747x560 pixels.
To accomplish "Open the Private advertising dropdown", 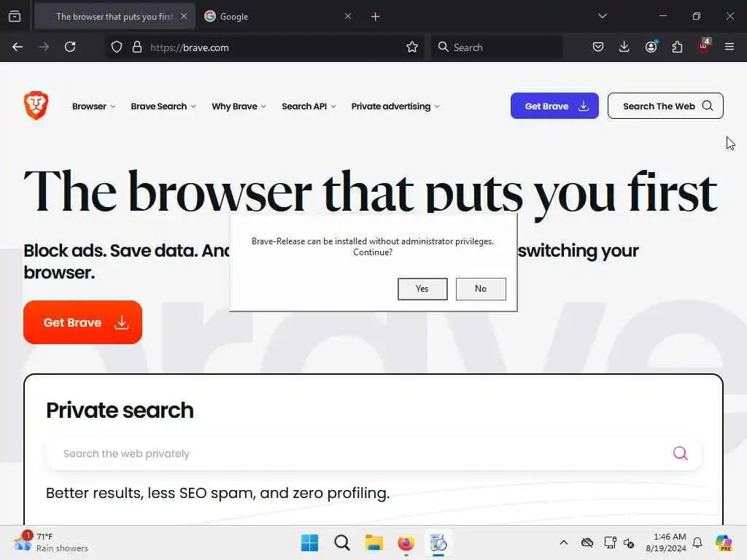I will tap(395, 106).
